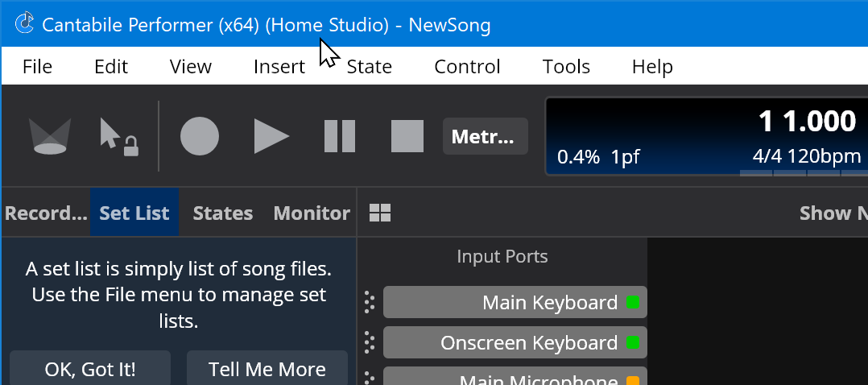Toggle Live Mode spotlight icon

tap(50, 136)
